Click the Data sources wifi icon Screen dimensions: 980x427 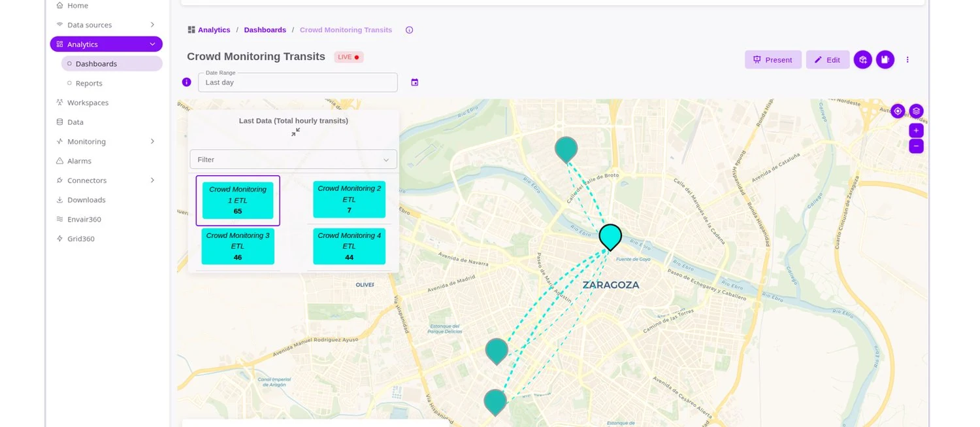click(x=59, y=25)
